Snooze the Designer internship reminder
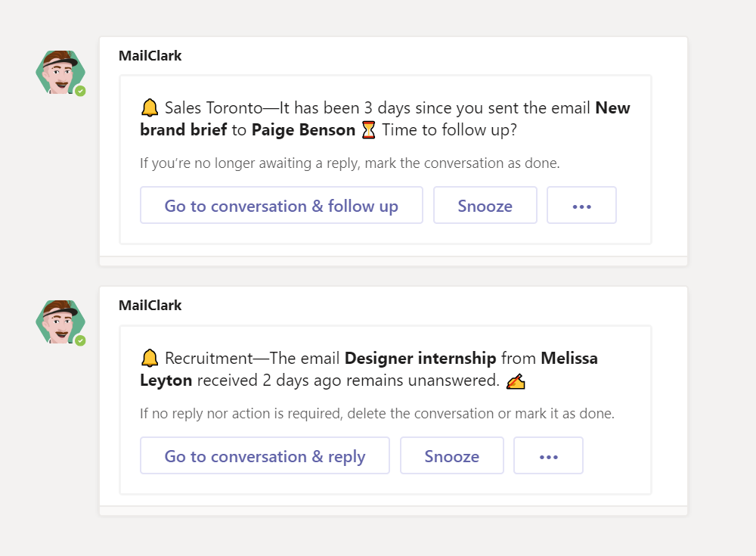This screenshot has width=756, height=556. 452,455
